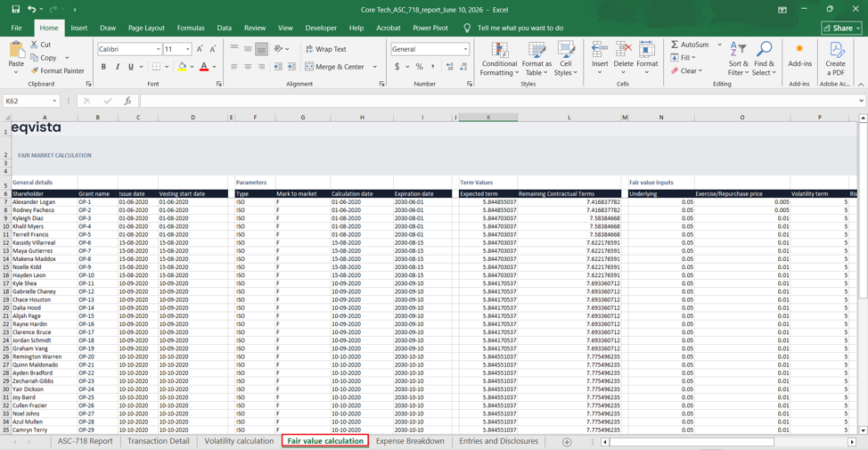Toggle underline formatting
This screenshot has width=868, height=450.
pos(131,67)
